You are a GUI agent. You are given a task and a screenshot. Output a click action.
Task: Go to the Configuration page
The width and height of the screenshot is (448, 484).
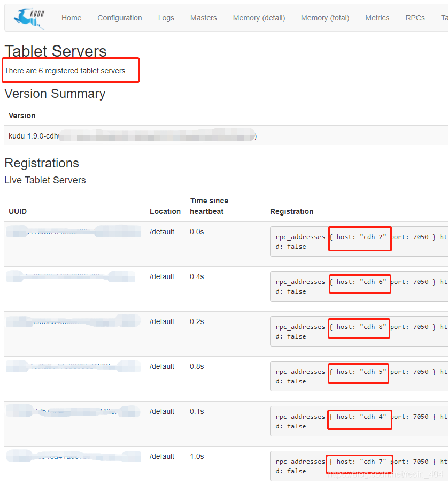[120, 18]
